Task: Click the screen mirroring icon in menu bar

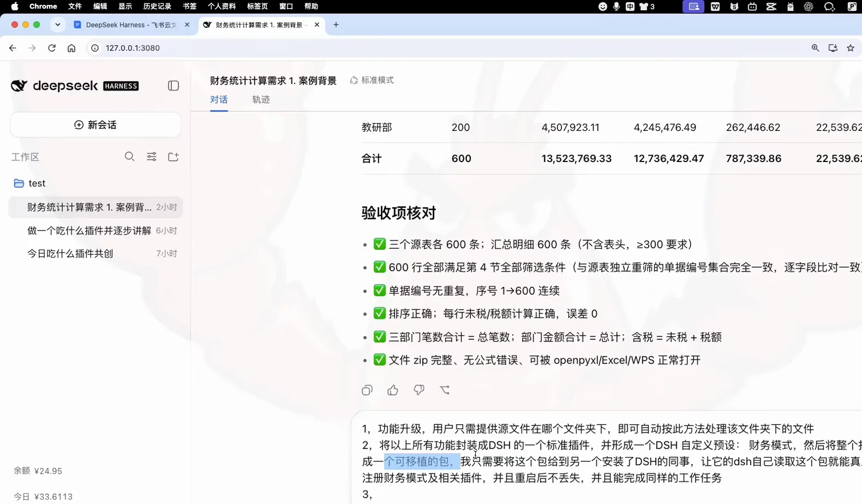Action: tap(693, 6)
